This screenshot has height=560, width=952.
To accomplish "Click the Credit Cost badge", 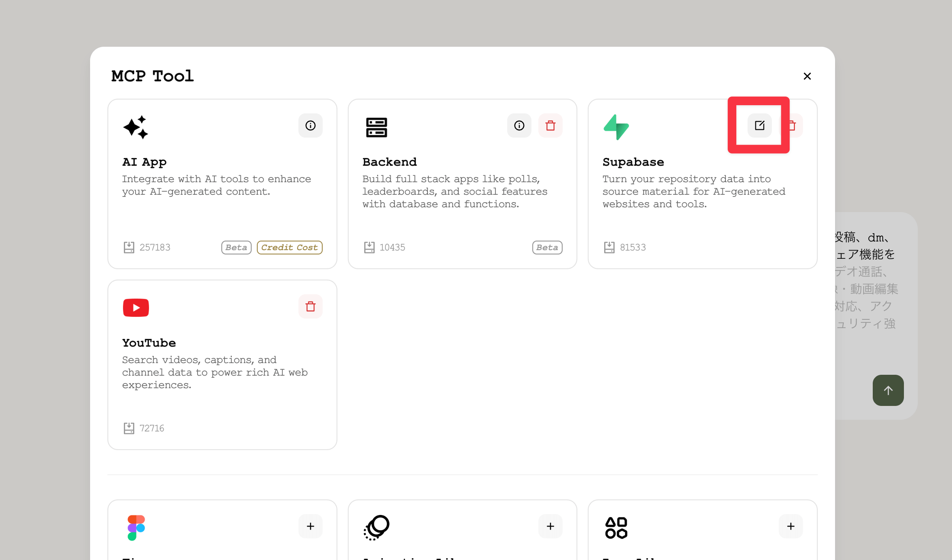I will 289,248.
